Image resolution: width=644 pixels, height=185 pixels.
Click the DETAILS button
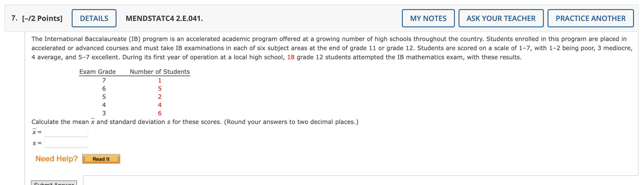click(x=94, y=18)
